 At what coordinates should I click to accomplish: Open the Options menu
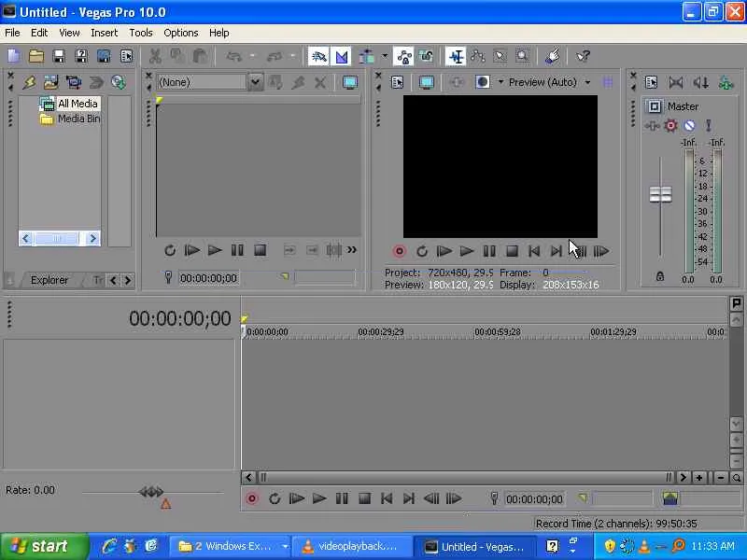[181, 33]
